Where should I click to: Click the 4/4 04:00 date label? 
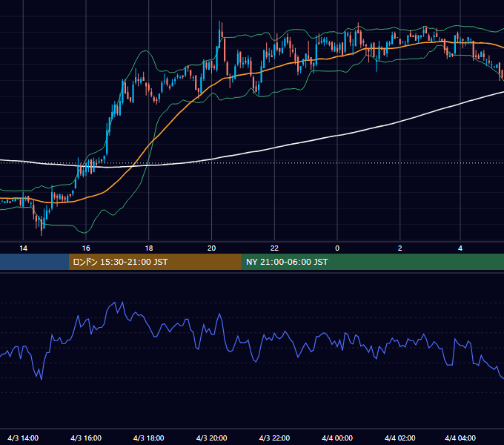click(460, 438)
